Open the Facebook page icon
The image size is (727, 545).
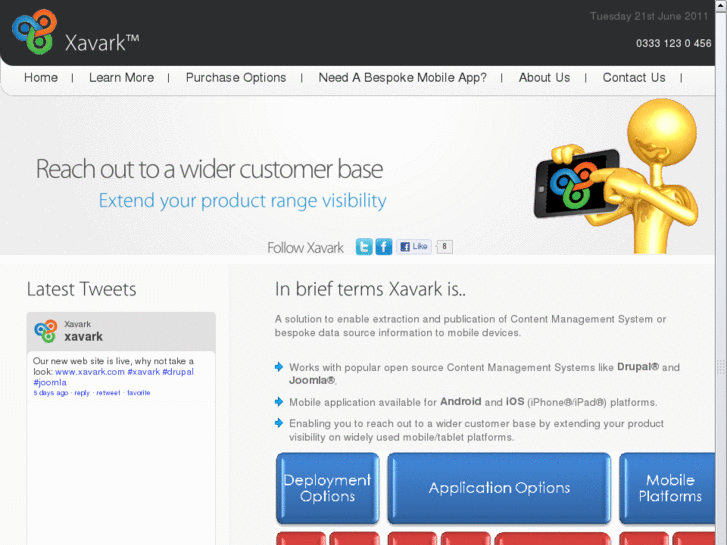(x=383, y=246)
